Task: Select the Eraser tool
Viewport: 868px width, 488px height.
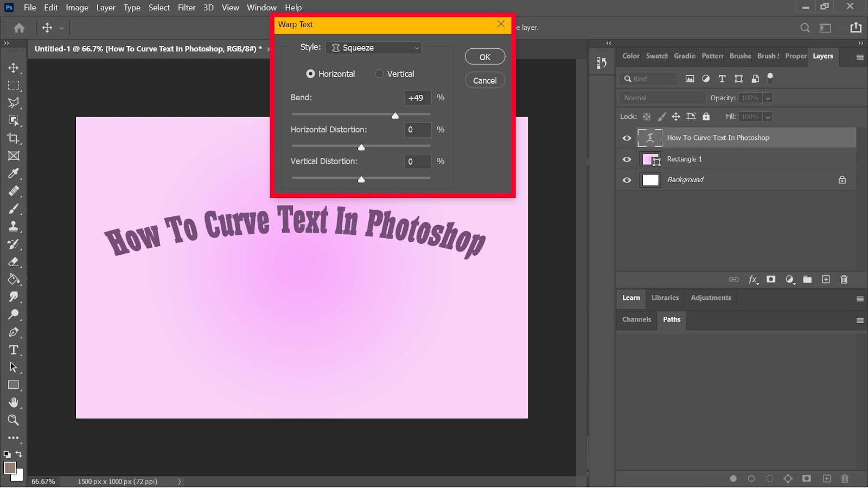Action: pos(14,262)
